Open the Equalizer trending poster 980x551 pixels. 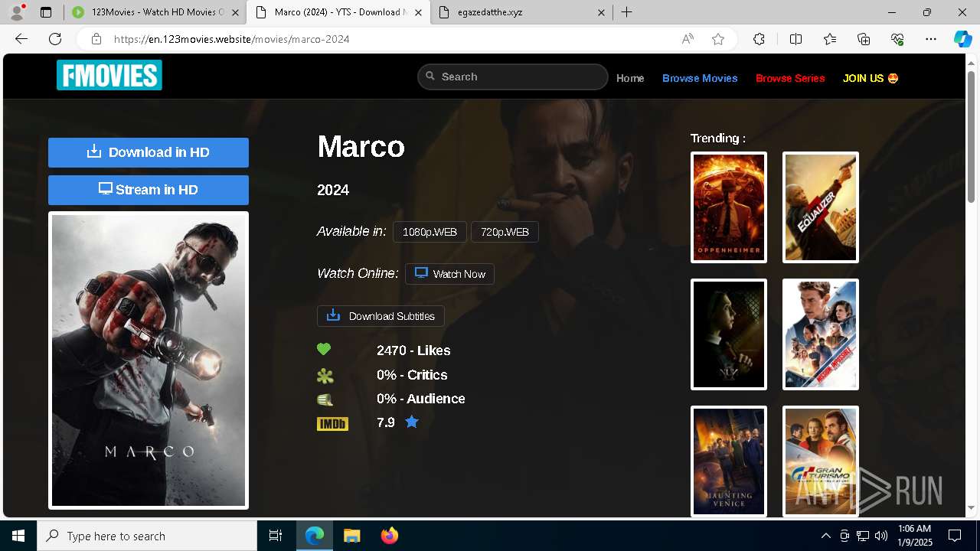coord(821,207)
